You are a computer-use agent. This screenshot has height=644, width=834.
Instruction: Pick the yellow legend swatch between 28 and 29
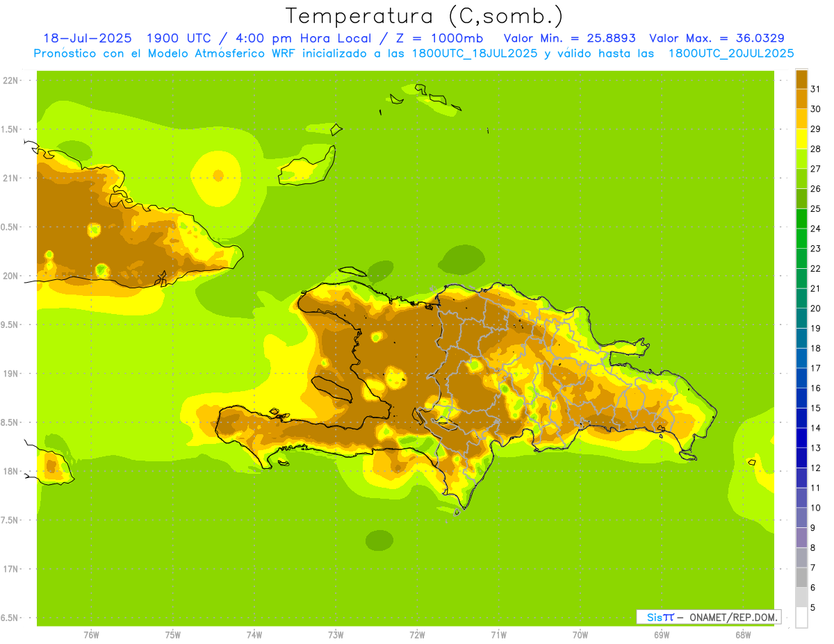click(x=801, y=139)
